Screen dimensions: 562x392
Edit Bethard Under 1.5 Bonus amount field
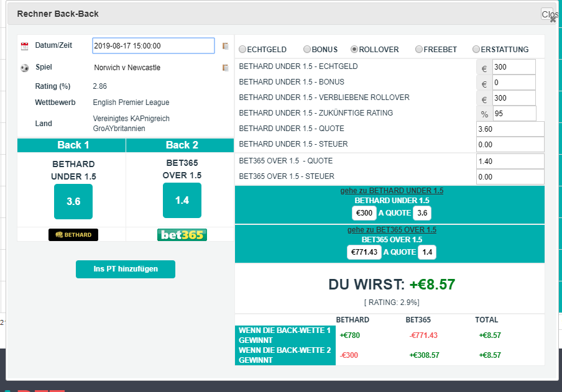tap(514, 83)
